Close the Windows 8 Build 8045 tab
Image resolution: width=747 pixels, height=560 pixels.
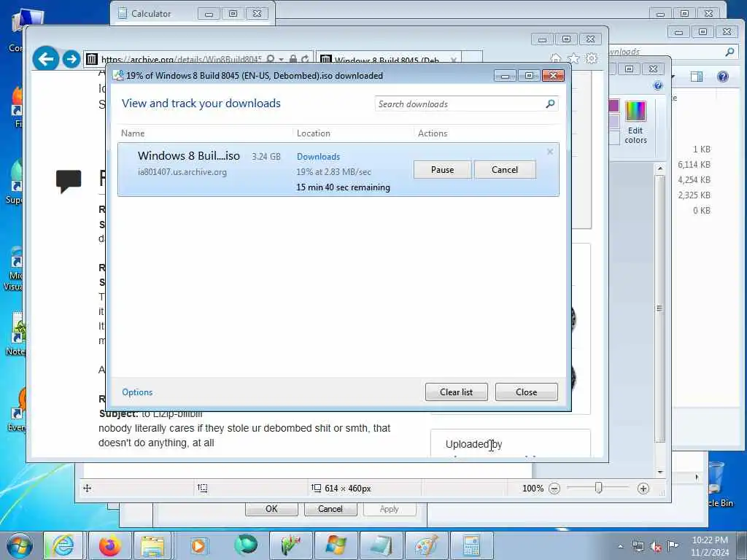[x=454, y=60]
